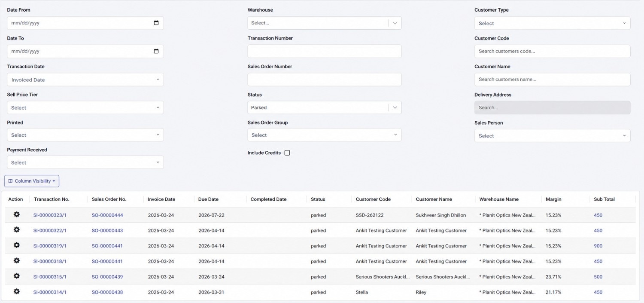644x303 pixels.
Task: Toggle the Include Credits checkbox
Action: 287,153
